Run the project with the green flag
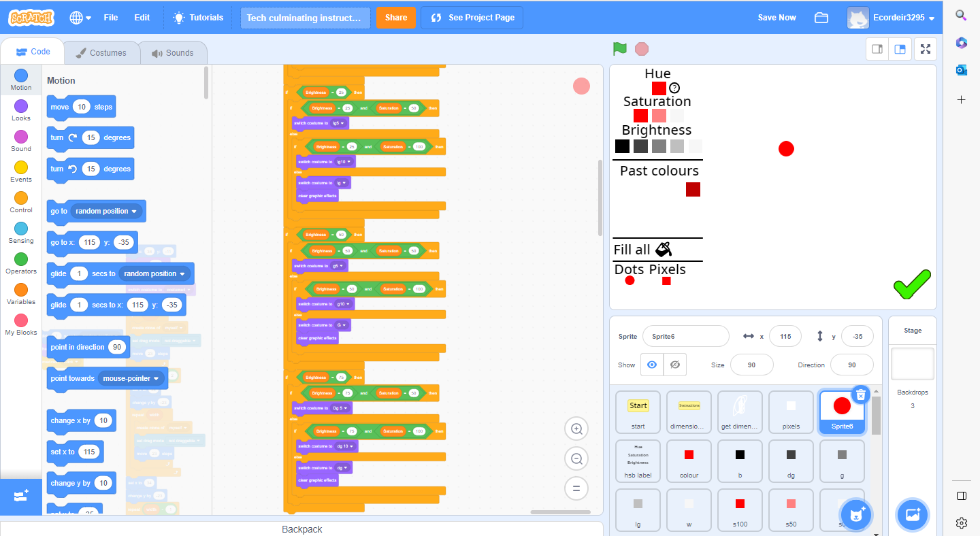Image resolution: width=980 pixels, height=536 pixels. [x=620, y=49]
